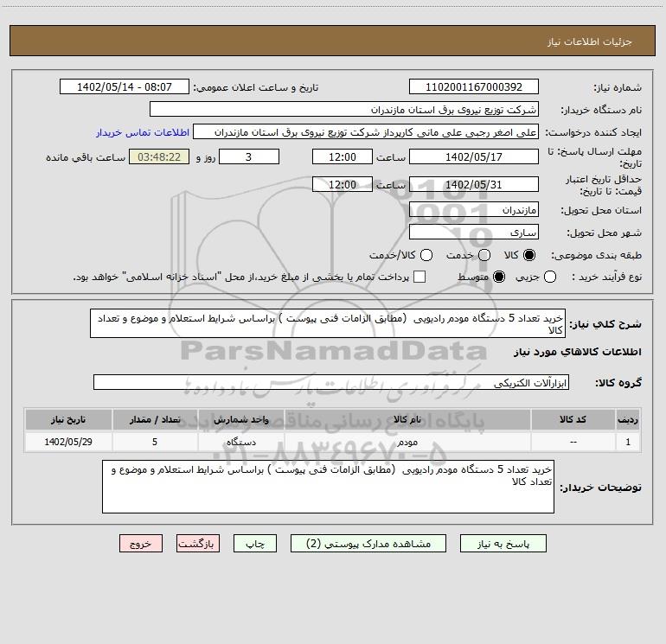The height and width of the screenshot is (644, 666).
Task: Click the پاسخ به نیاز button
Action: (x=503, y=544)
